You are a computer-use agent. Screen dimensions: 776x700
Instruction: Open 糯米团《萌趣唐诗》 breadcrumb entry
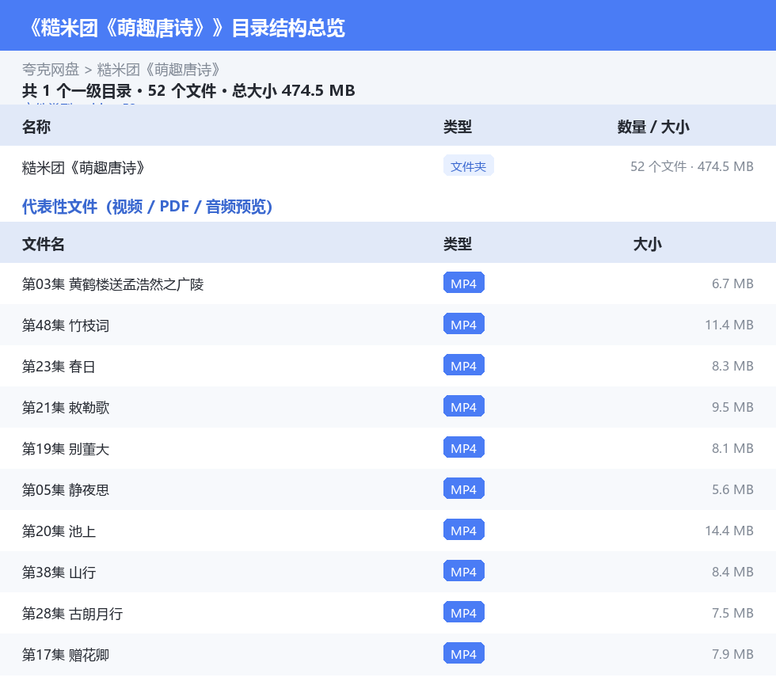point(158,70)
